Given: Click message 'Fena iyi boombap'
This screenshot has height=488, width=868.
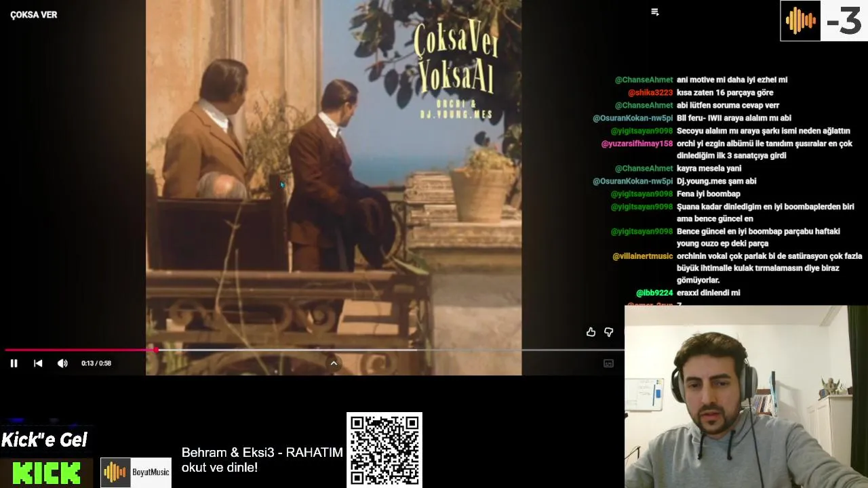Looking at the screenshot, I should (709, 194).
